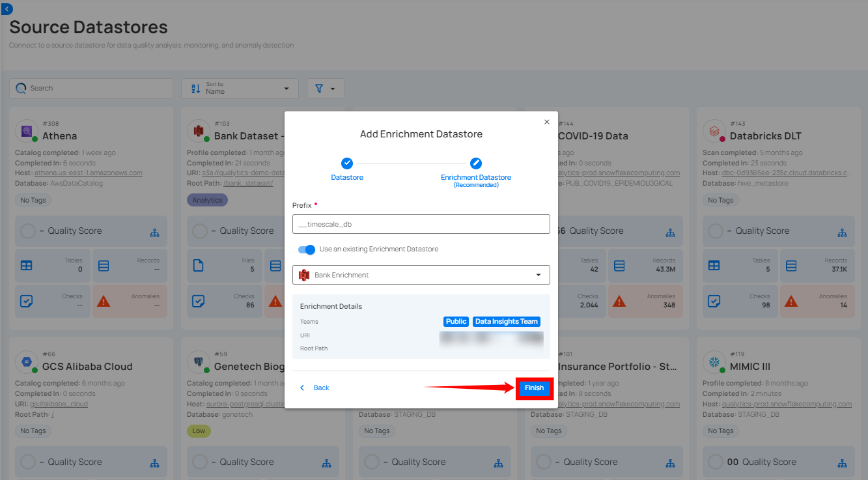This screenshot has width=868, height=480.
Task: Click COVID-19 Data Quality Score tree icon
Action: click(670, 232)
